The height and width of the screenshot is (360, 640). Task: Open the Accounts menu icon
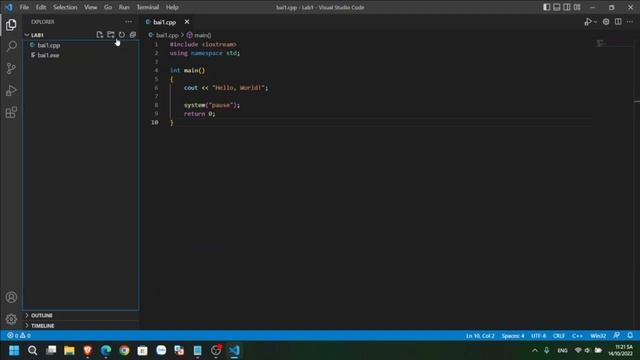[x=11, y=297]
